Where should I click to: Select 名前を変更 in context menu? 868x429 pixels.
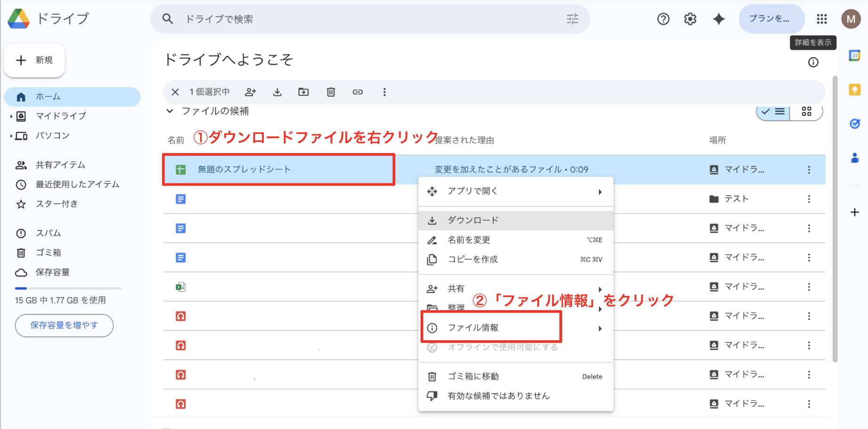tap(516, 240)
